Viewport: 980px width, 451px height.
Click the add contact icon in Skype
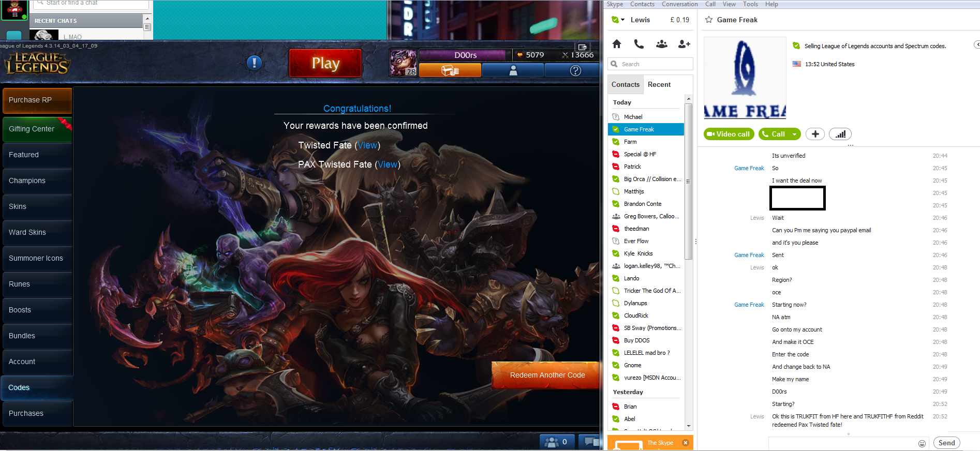[x=684, y=44]
